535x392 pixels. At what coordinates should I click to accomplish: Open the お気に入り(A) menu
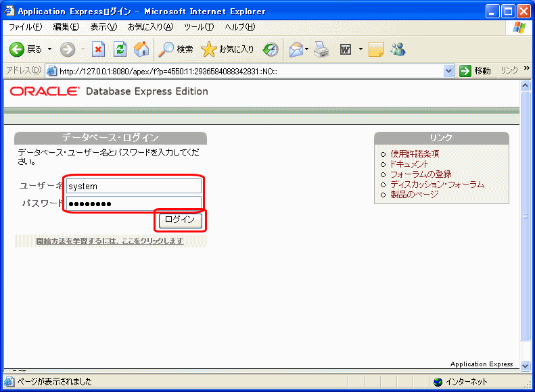(150, 27)
